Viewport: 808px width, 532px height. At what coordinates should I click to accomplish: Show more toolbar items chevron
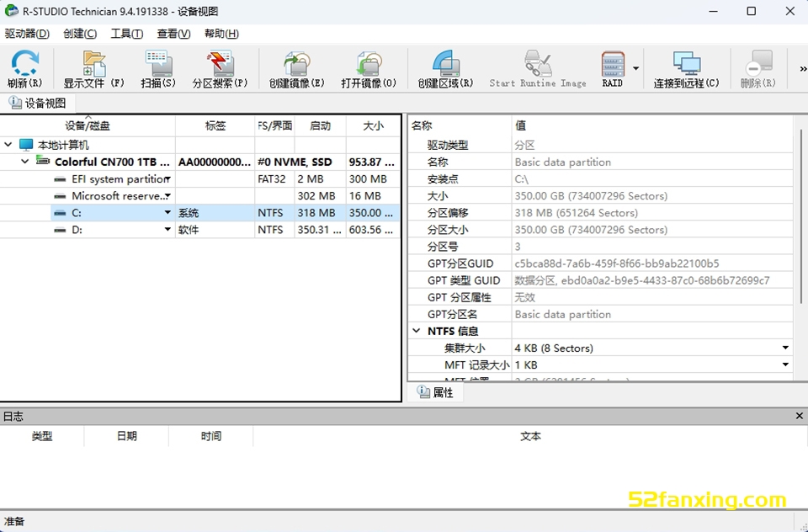802,68
